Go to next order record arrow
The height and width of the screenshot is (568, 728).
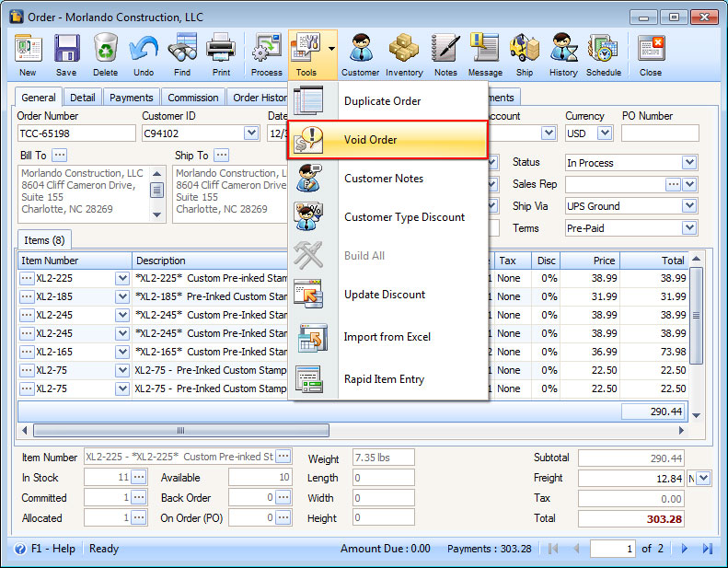click(x=685, y=549)
